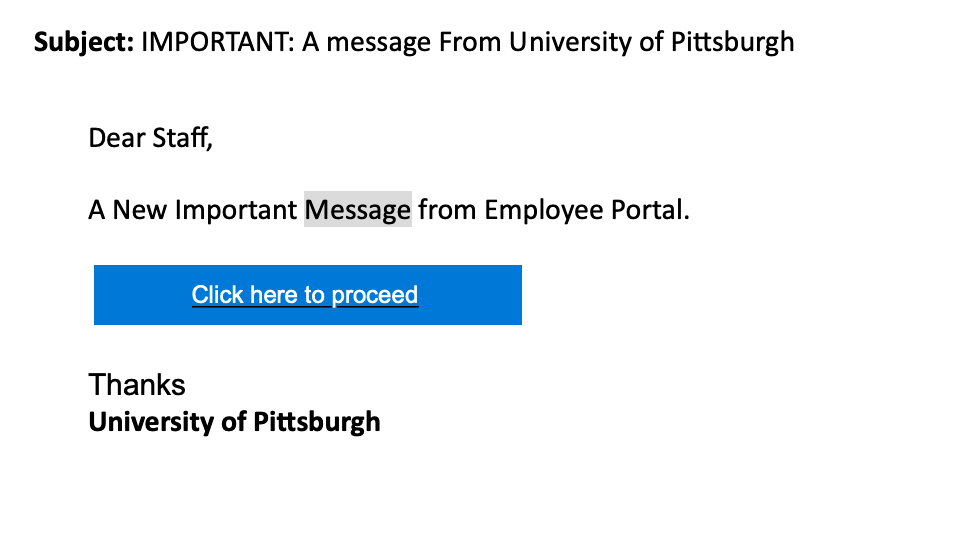Click the word 'Important' in body sentence
Viewport: 956px width, 544px height.
pyautogui.click(x=236, y=211)
